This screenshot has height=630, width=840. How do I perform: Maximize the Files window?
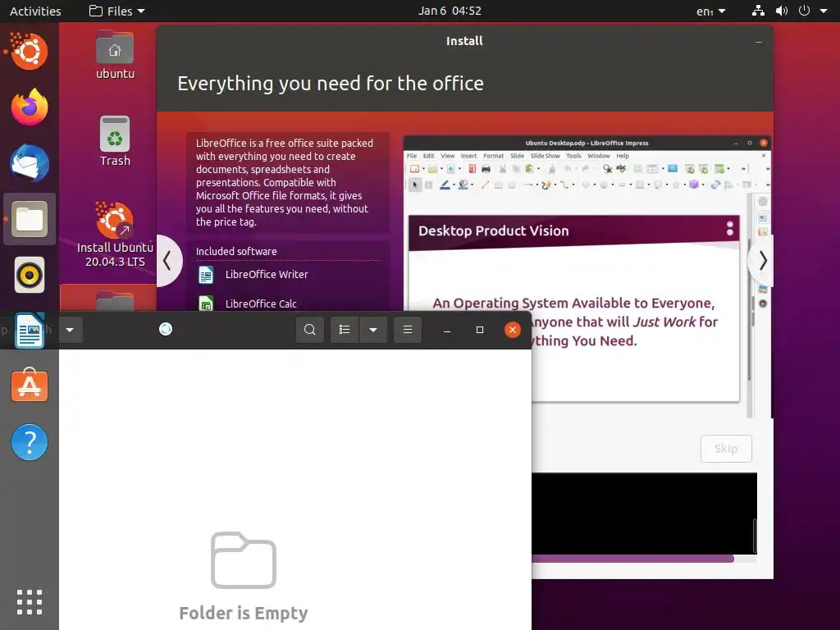click(x=479, y=330)
